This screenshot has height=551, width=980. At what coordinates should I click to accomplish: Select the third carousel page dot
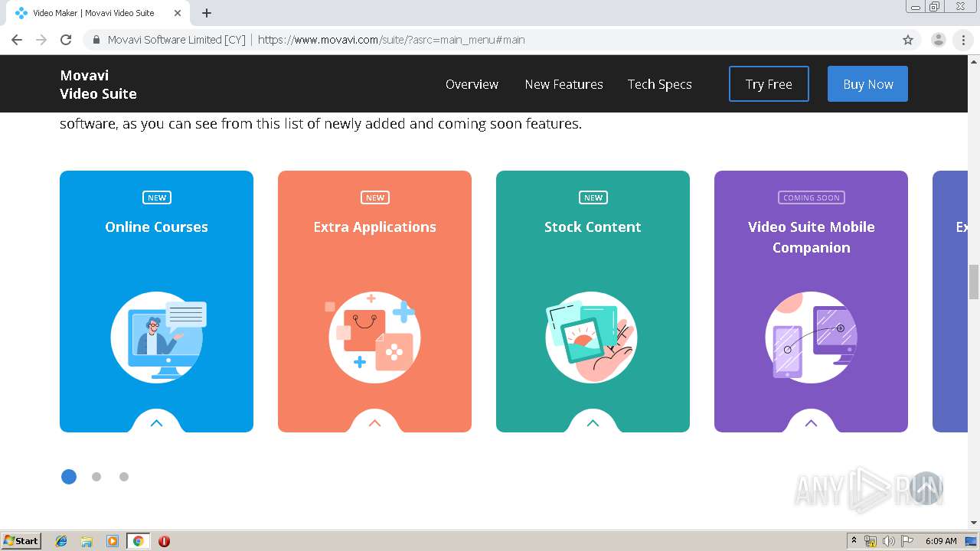click(x=124, y=477)
